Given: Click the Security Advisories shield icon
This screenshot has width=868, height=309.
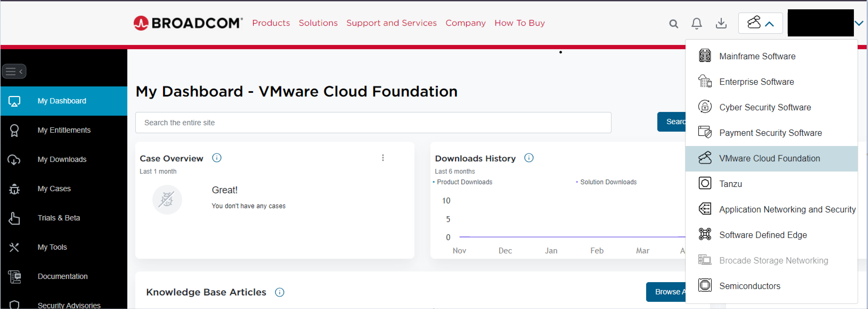Looking at the screenshot, I should [14, 305].
